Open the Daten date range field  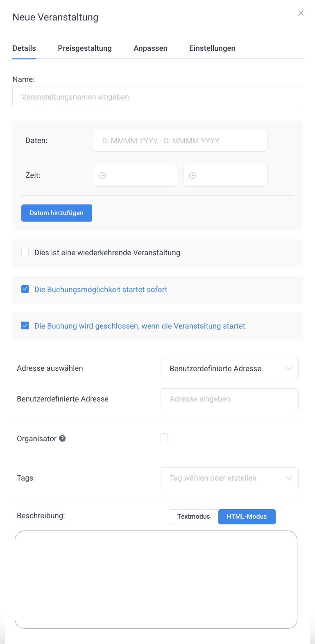coord(180,141)
